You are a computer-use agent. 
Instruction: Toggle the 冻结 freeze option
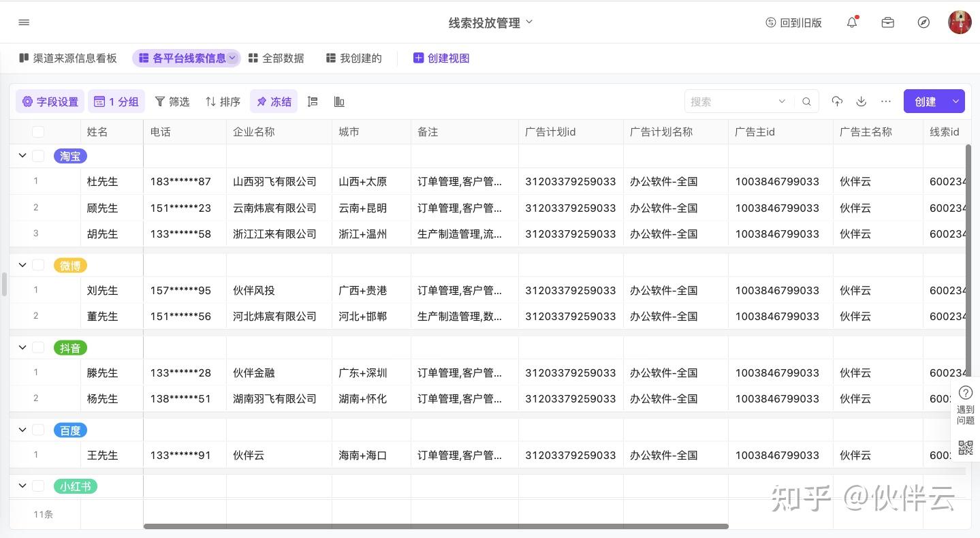click(274, 101)
